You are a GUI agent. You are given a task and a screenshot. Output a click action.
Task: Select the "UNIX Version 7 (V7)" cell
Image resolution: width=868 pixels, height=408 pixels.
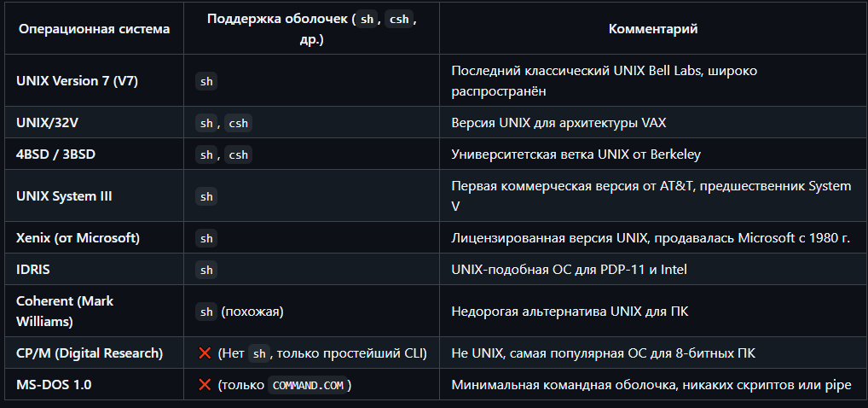click(x=77, y=82)
